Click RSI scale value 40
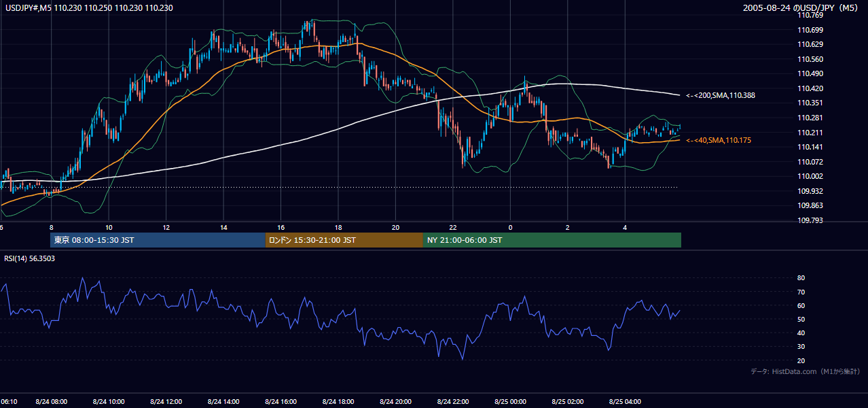868x408 pixels. 801,333
